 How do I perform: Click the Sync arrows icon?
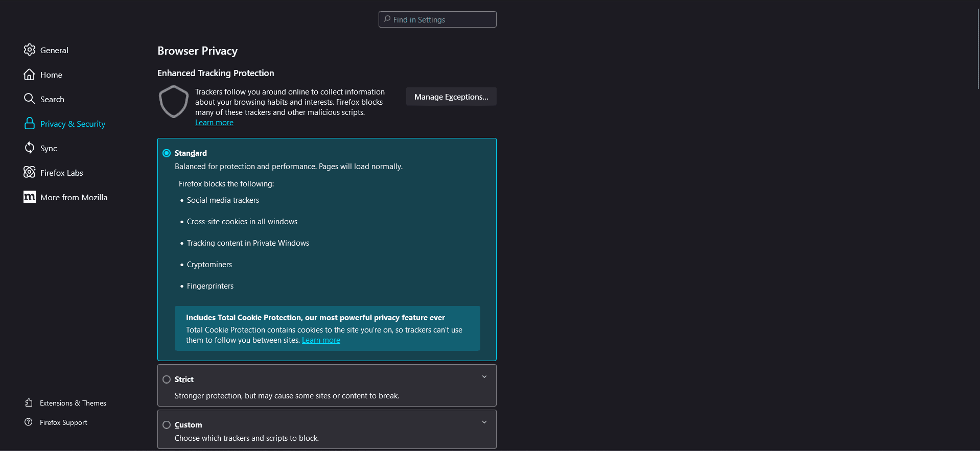pyautogui.click(x=30, y=148)
